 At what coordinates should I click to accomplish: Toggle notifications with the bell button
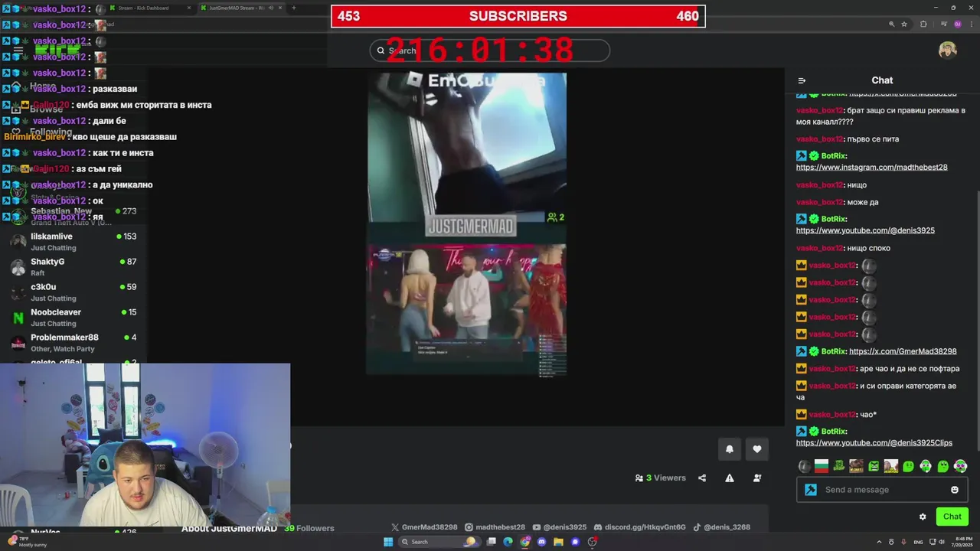[x=730, y=449]
